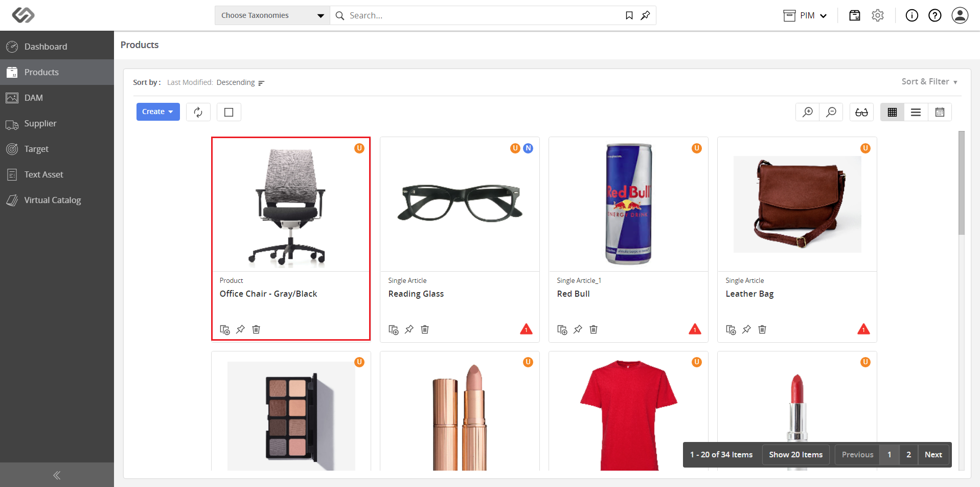Screen dimensions: 980x487
Task: Open Leather Bag product image
Action: pyautogui.click(x=797, y=204)
